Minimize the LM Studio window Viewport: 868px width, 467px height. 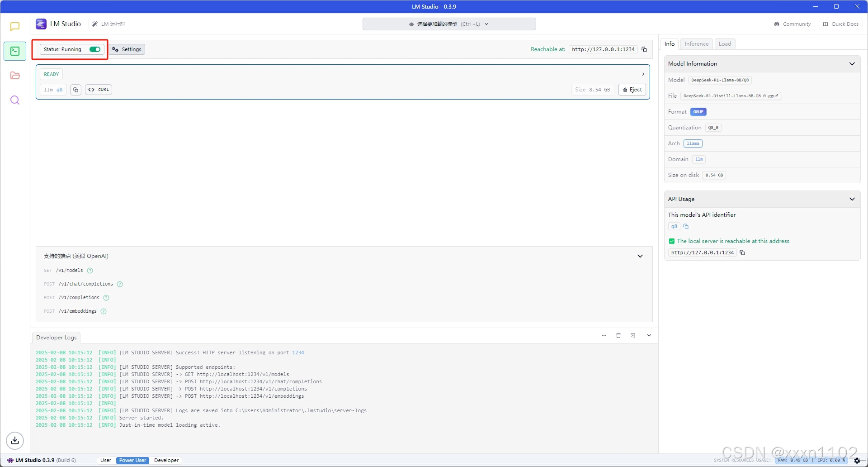816,6
